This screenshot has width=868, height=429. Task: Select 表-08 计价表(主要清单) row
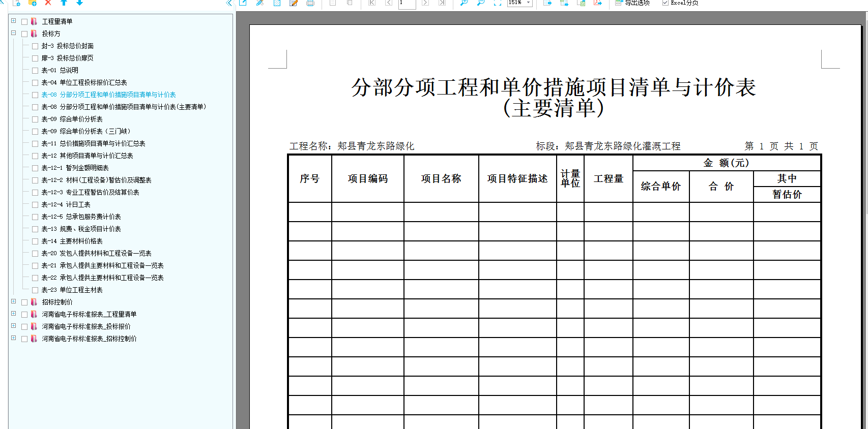(x=124, y=107)
